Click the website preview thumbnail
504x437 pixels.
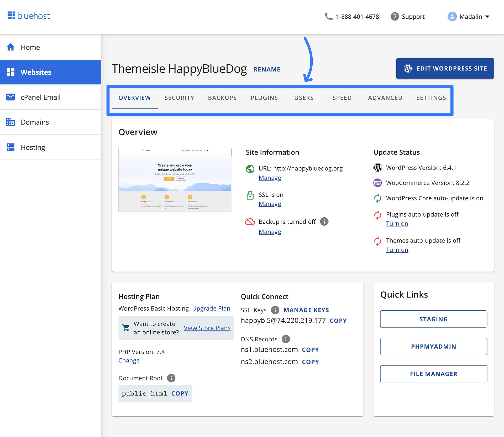coord(175,180)
